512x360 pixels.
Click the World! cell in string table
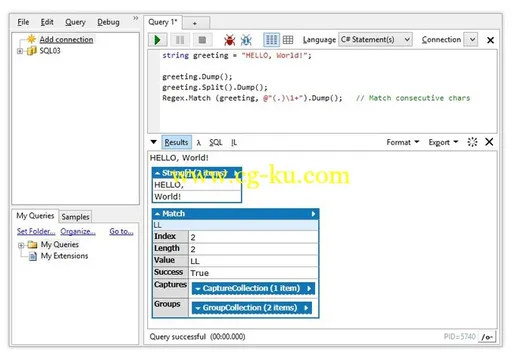pos(197,197)
